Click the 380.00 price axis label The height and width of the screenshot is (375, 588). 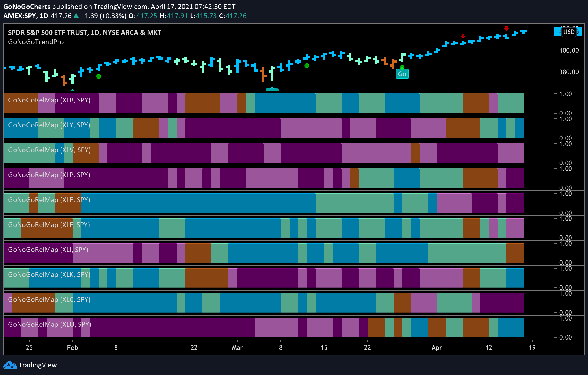coord(569,72)
